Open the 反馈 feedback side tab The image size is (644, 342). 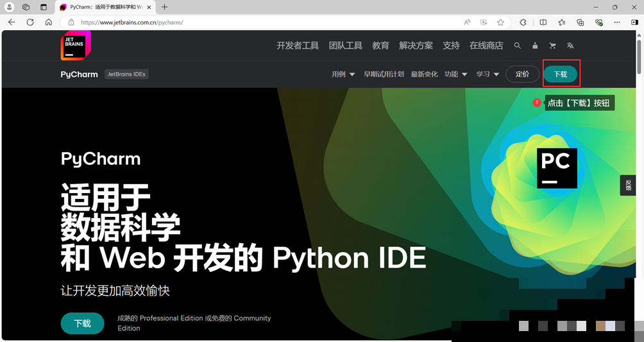(628, 185)
